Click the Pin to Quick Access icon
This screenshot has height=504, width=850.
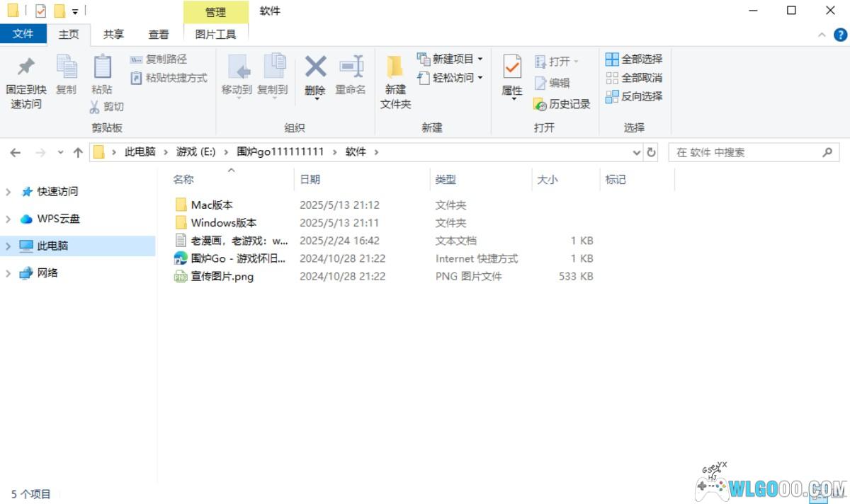(x=26, y=67)
